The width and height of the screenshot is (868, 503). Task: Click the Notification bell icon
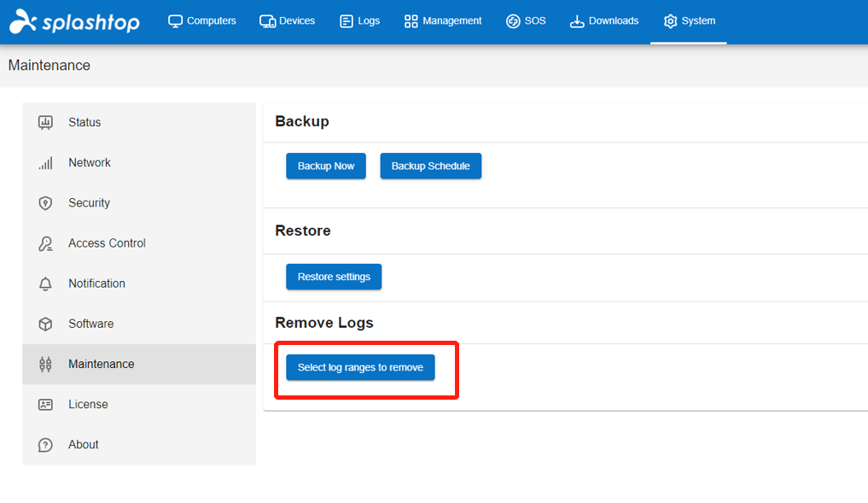[45, 284]
